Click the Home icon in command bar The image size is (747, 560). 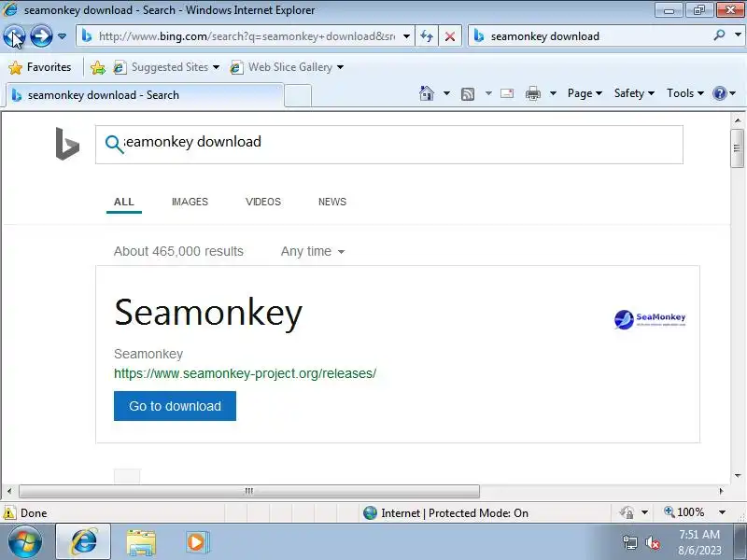pos(427,93)
